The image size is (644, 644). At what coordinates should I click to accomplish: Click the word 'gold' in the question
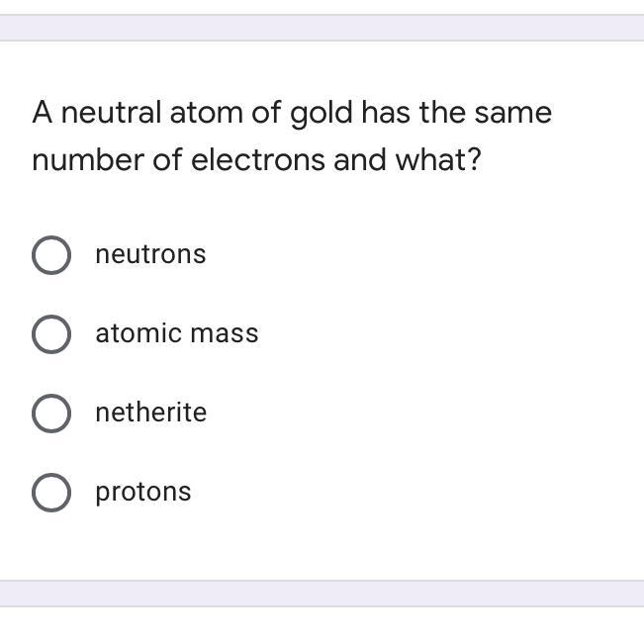322,114
